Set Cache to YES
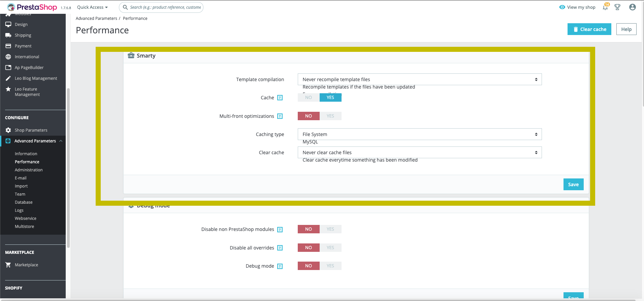This screenshot has height=301, width=644. point(330,97)
